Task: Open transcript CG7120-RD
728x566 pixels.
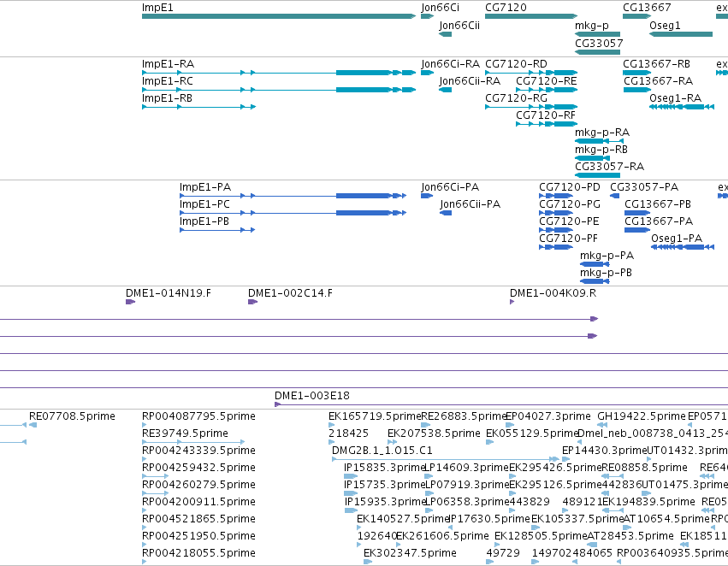Action: point(517,64)
